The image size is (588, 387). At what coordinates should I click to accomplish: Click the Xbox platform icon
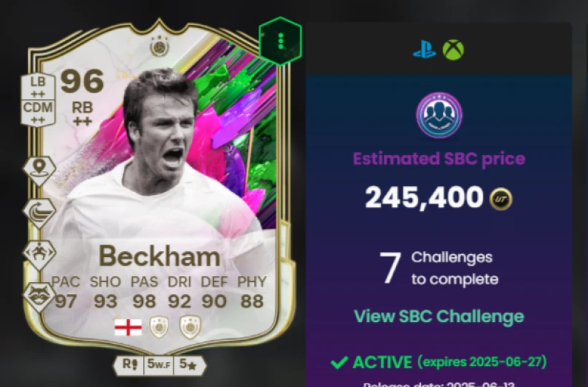(x=453, y=50)
